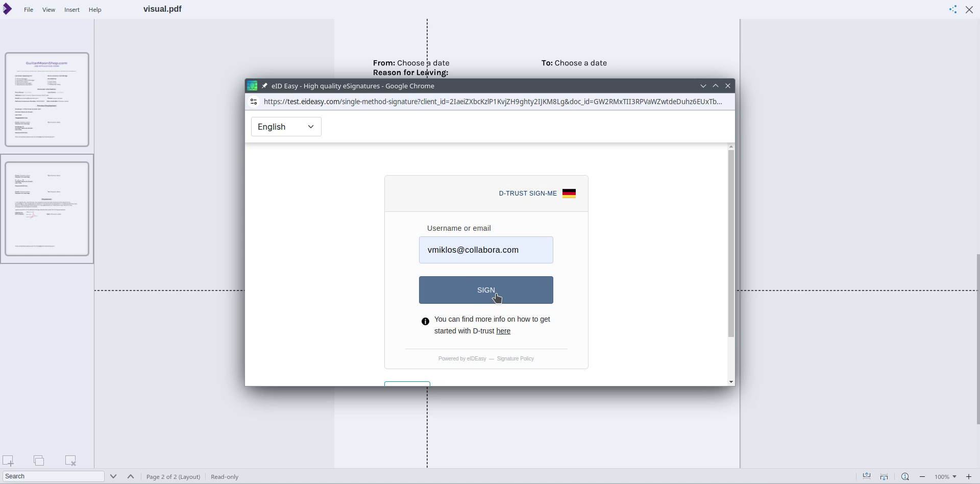The width and height of the screenshot is (980, 484).
Task: Click the duplicate page icon
Action: pyautogui.click(x=39, y=461)
